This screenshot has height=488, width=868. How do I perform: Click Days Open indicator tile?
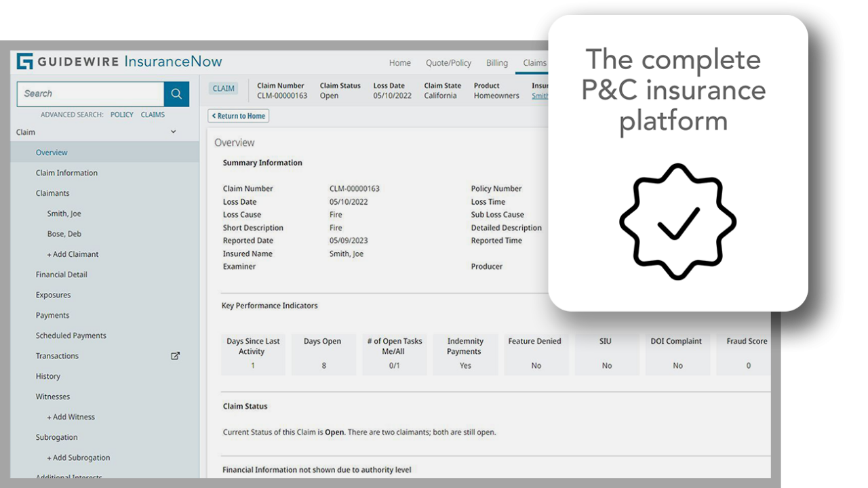[x=323, y=353]
